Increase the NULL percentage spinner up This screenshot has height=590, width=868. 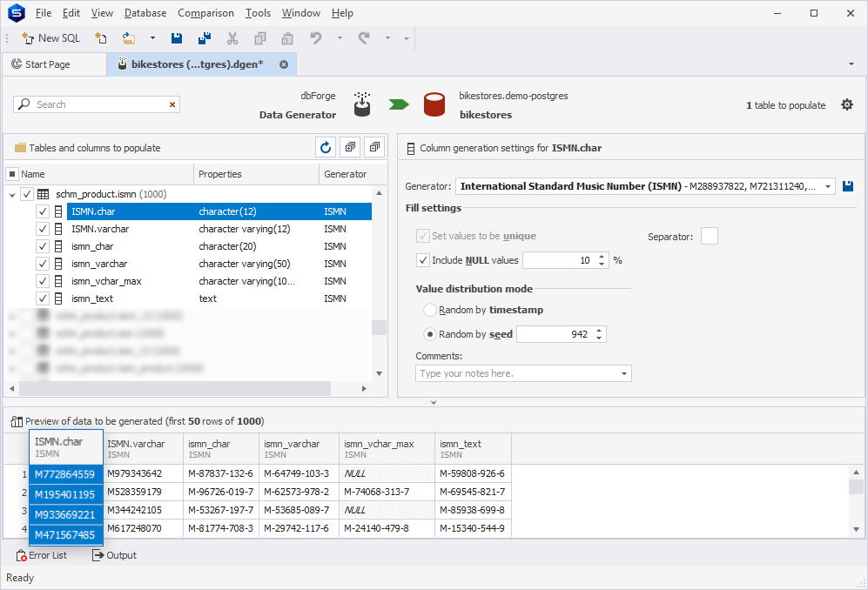tap(602, 257)
